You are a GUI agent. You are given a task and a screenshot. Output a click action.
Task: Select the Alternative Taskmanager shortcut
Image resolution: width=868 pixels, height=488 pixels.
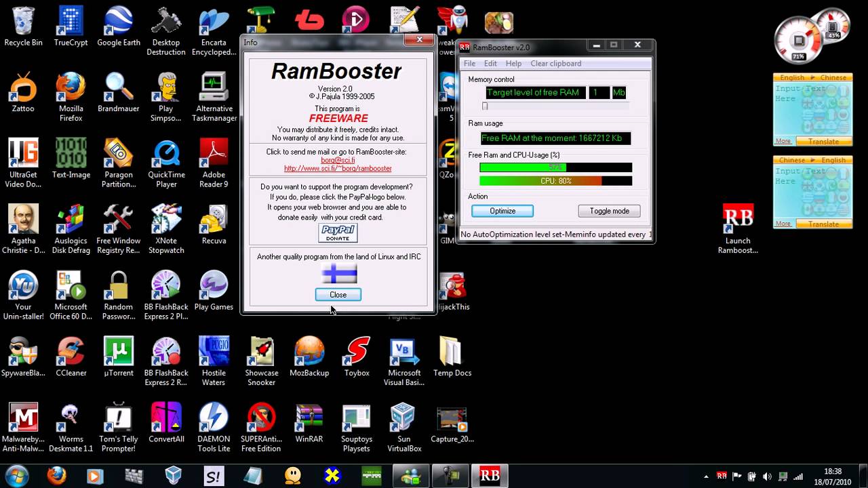pyautogui.click(x=214, y=98)
